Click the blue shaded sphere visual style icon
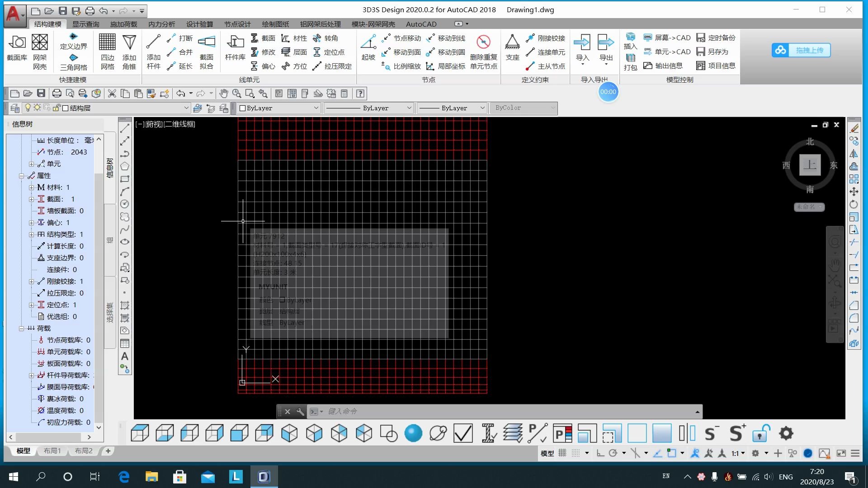868x488 pixels. click(413, 433)
